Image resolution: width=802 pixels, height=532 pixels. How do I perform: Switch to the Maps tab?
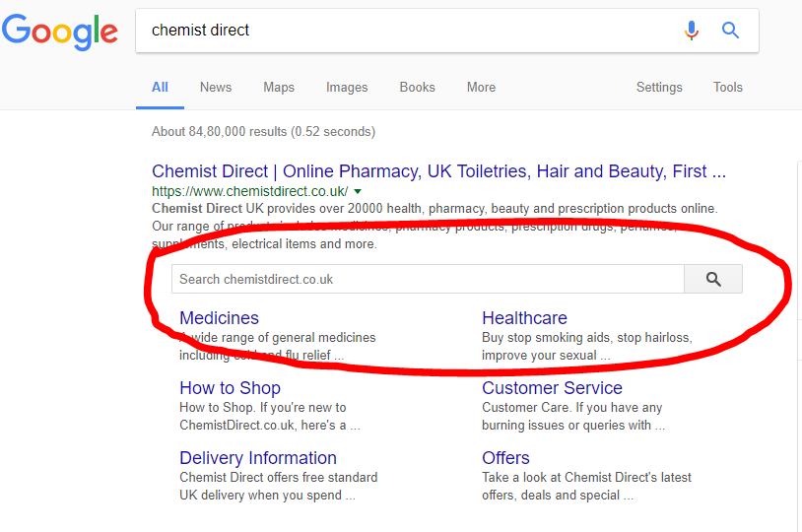[x=279, y=87]
